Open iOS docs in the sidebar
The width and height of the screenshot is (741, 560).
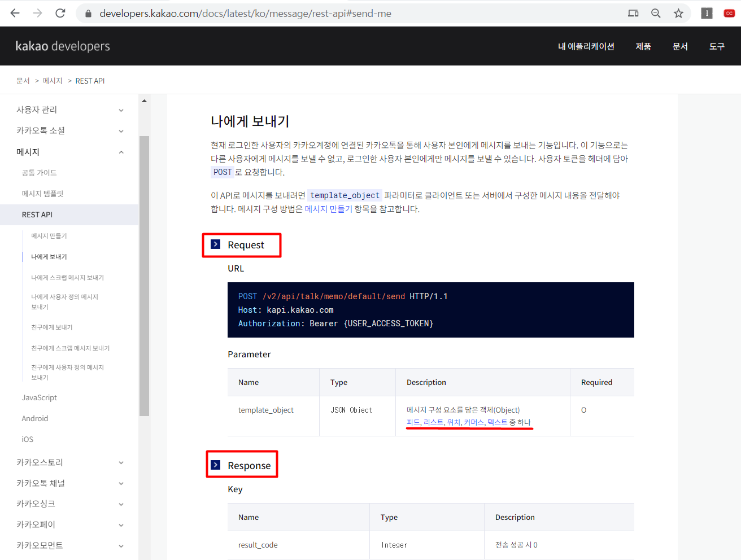[x=27, y=439]
